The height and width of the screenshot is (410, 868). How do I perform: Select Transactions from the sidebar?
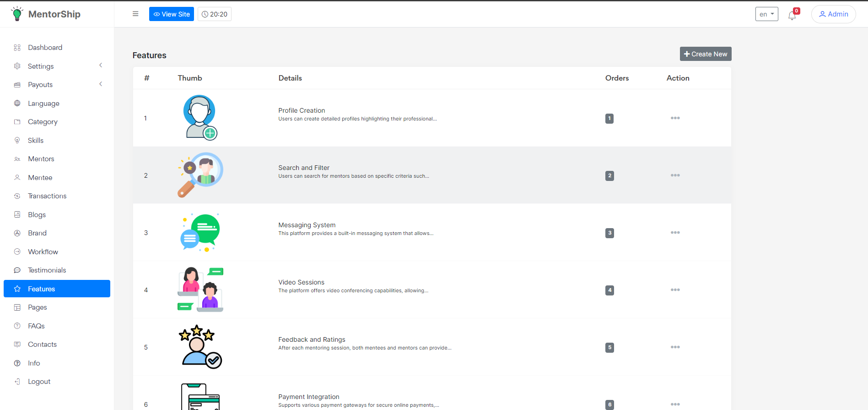[47, 196]
